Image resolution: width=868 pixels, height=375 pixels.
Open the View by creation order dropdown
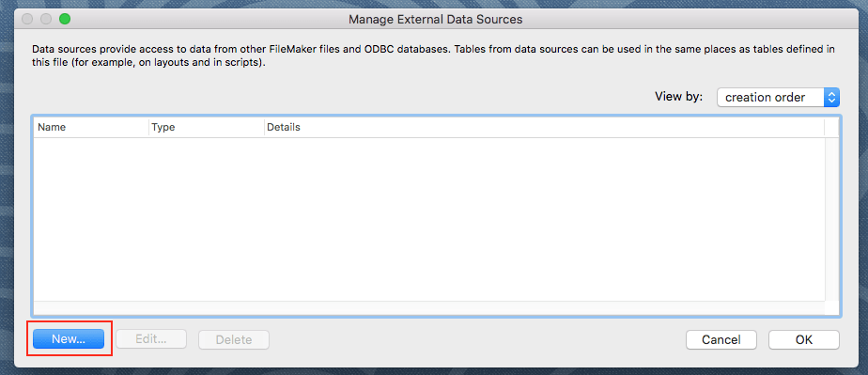[x=778, y=98]
